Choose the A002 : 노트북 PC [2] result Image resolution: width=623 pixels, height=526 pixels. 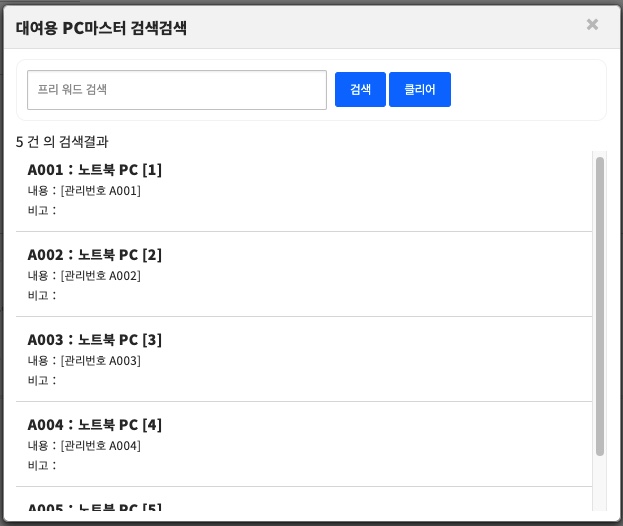[x=95, y=255]
